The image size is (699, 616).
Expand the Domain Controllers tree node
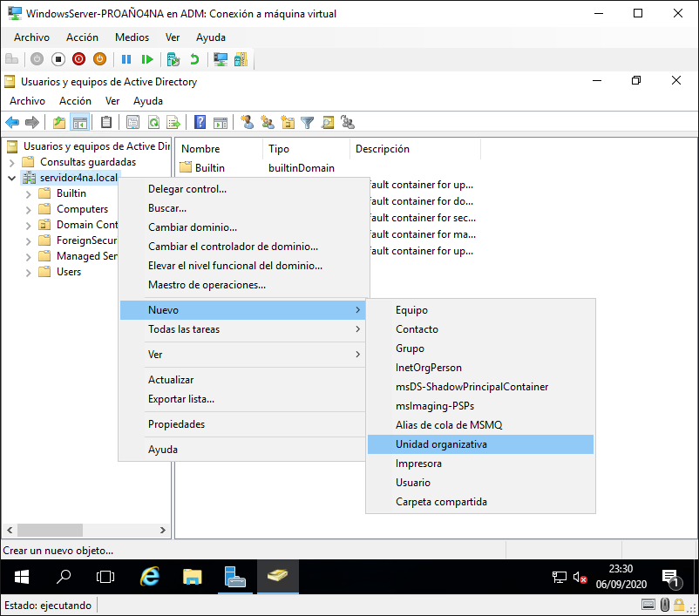pyautogui.click(x=29, y=226)
